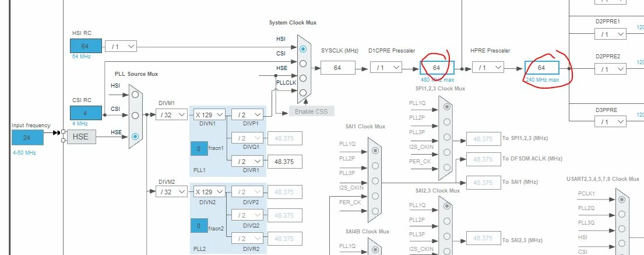Select PLL1Q in SAI2,3 Clock Mux

[447, 205]
